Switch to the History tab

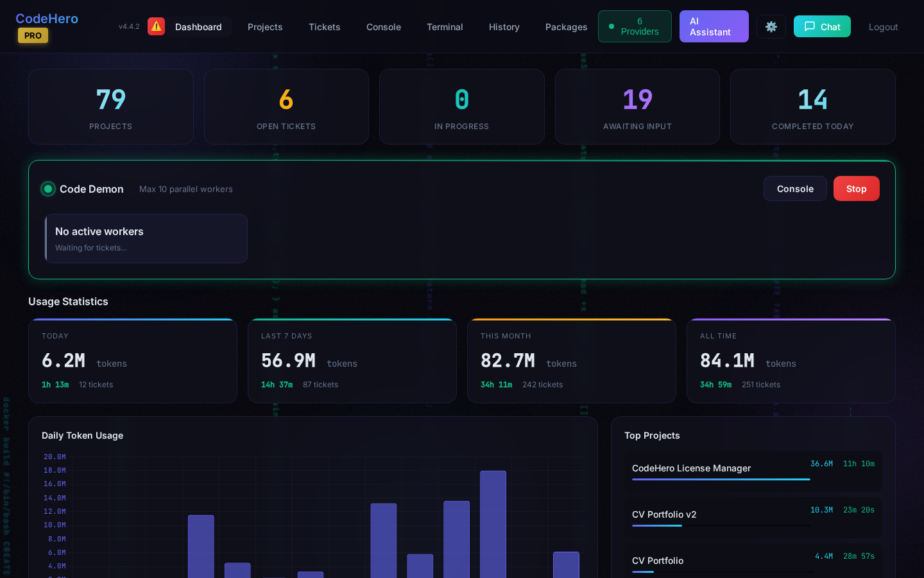pyautogui.click(x=504, y=27)
